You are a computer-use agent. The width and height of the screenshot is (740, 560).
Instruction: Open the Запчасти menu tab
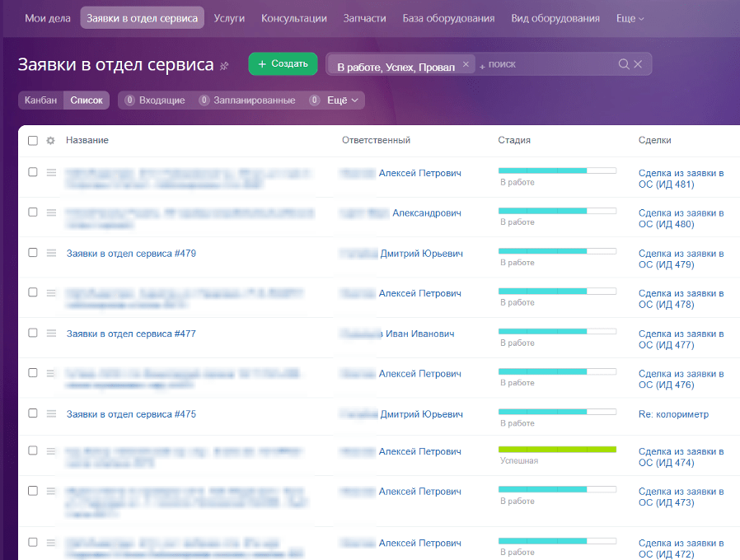(x=364, y=18)
